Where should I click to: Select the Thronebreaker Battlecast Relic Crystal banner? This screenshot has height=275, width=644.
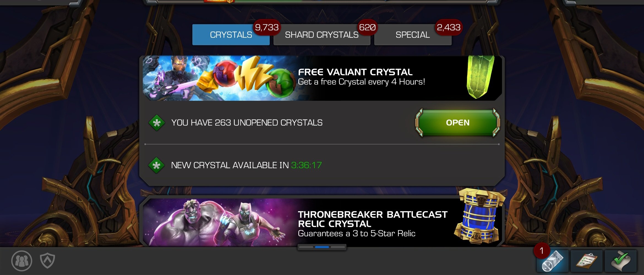322,222
